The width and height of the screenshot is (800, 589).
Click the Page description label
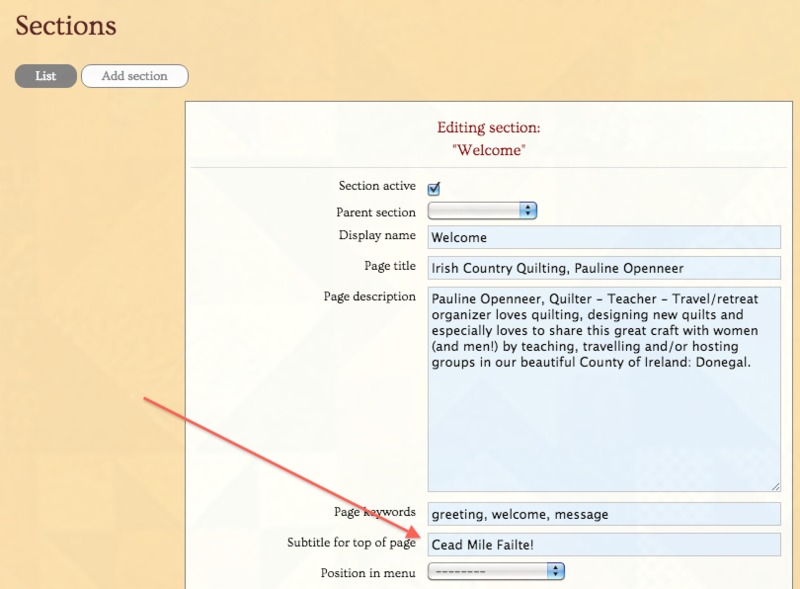pos(369,296)
